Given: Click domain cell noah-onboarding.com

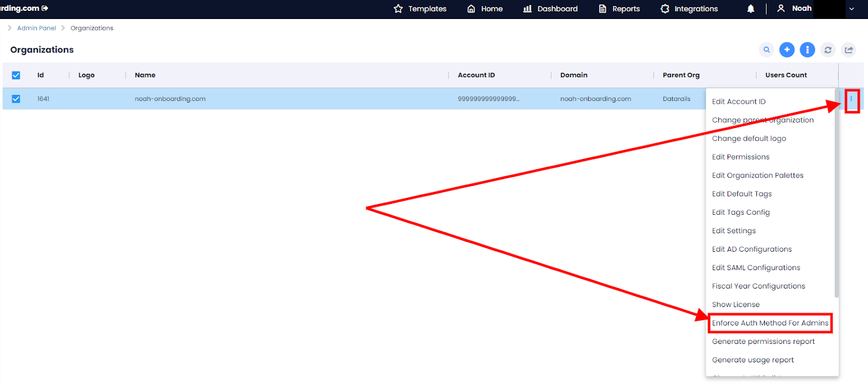Looking at the screenshot, I should tap(595, 99).
